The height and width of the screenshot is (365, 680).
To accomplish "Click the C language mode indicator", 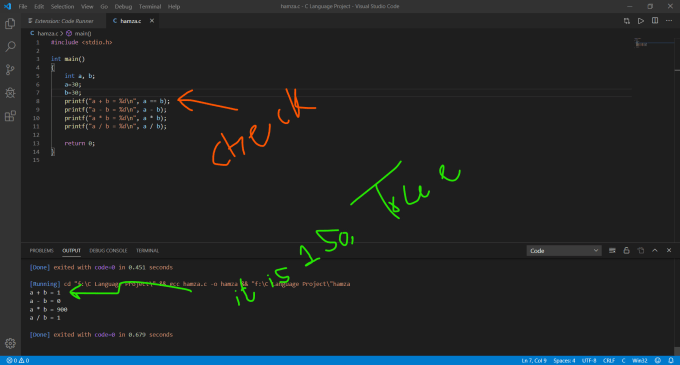I will tap(624, 361).
